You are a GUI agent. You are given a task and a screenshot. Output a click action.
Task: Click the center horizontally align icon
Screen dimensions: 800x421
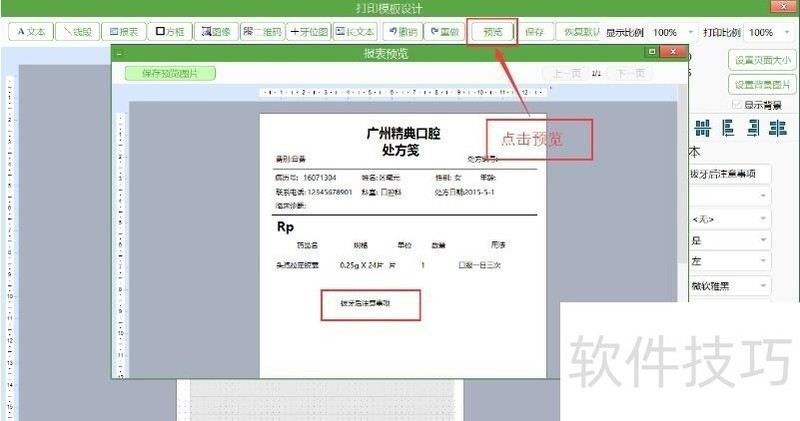[778, 128]
